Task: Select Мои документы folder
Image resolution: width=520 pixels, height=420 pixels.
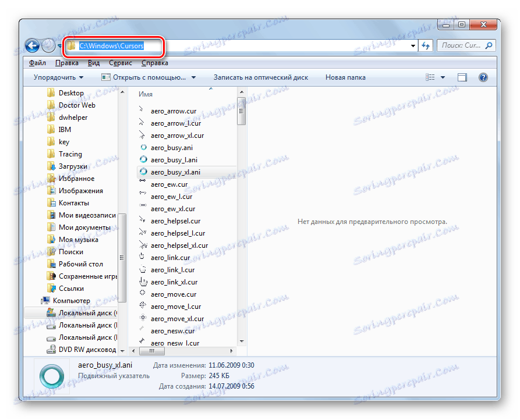Action: (84, 227)
